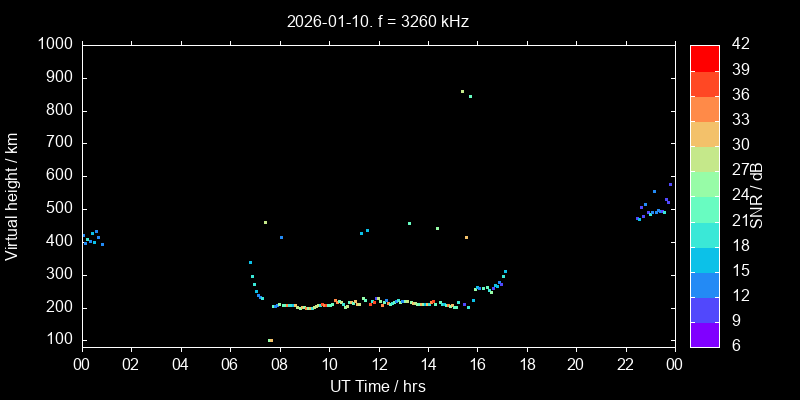Click the 'SNR / dB' colorbar label

click(x=759, y=195)
